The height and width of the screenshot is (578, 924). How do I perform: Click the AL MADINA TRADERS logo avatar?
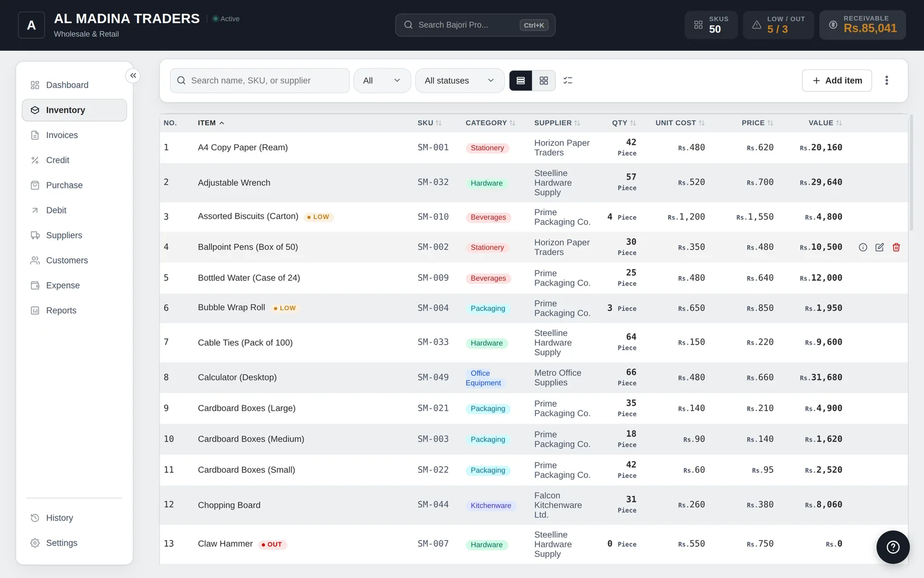31,25
